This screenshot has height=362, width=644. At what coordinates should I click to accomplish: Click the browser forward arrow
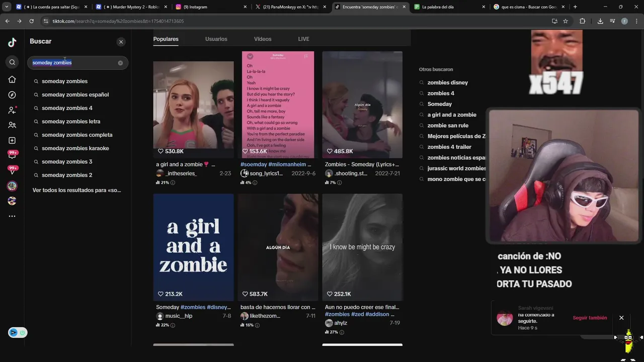pos(19,21)
